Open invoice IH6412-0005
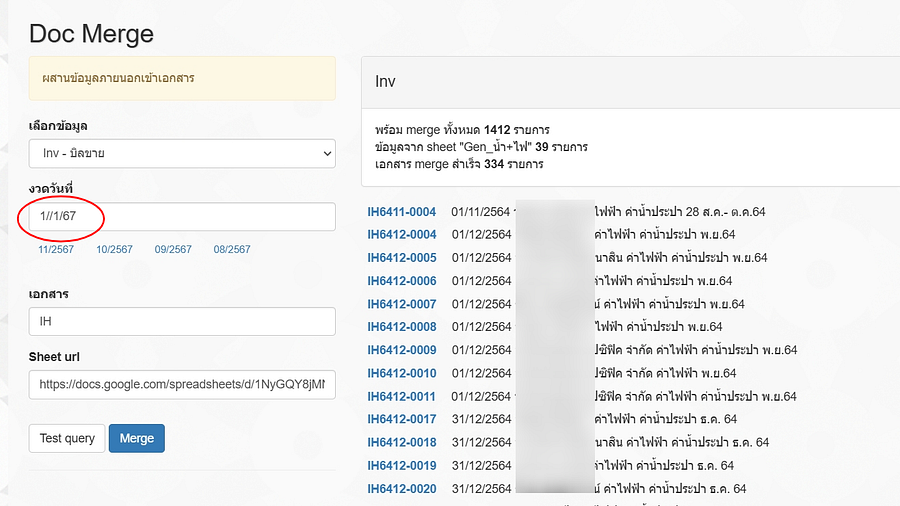 402,258
